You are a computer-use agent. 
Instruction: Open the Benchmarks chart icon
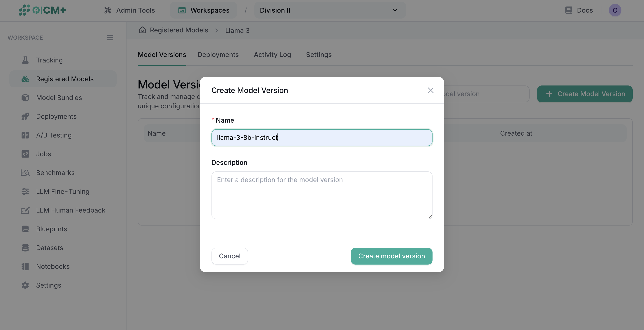(x=25, y=173)
